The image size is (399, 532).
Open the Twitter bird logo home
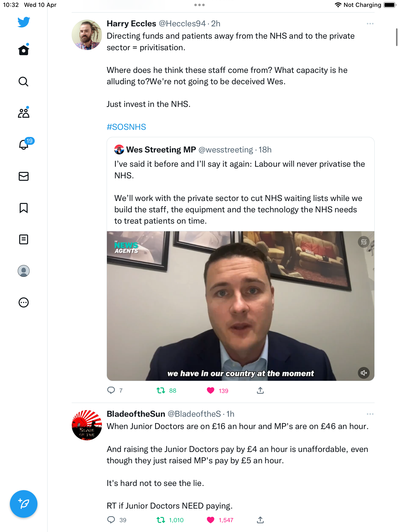[x=24, y=22]
